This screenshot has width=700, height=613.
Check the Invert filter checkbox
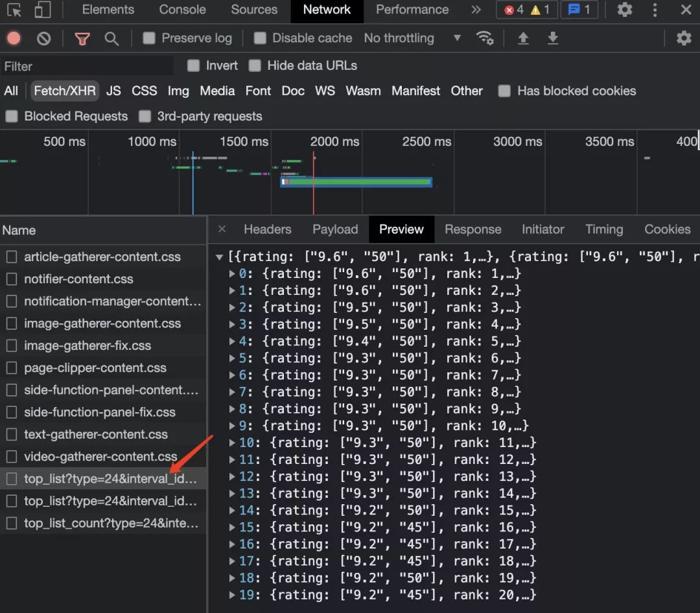[193, 65]
